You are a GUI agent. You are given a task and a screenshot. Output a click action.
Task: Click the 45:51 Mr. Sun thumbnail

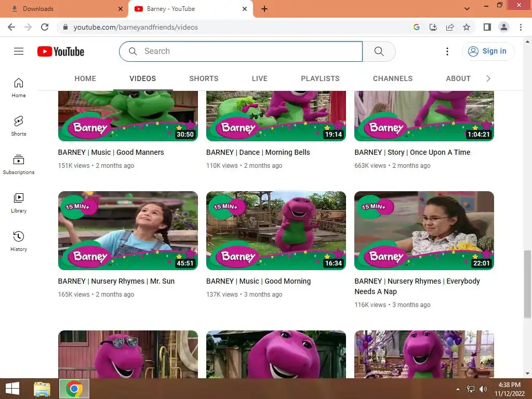tap(128, 231)
